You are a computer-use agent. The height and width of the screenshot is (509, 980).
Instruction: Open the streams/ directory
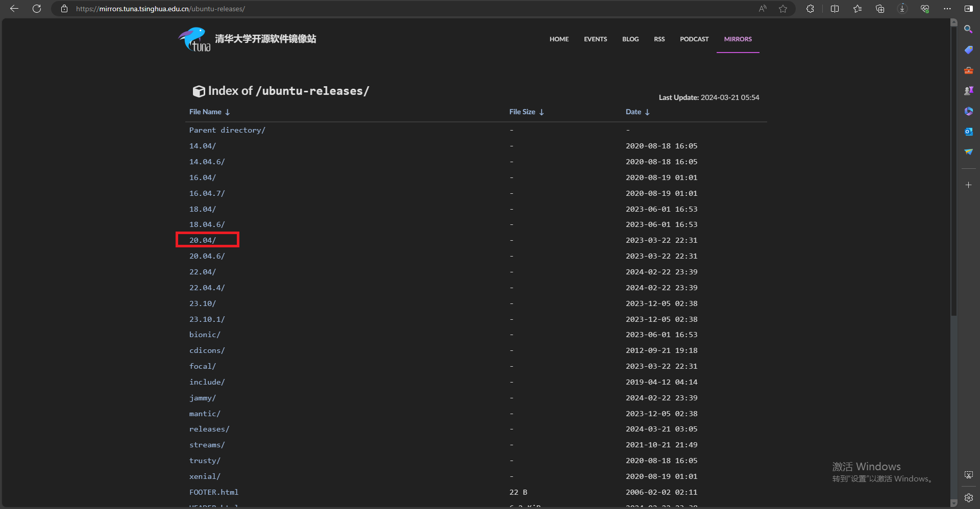coord(207,445)
